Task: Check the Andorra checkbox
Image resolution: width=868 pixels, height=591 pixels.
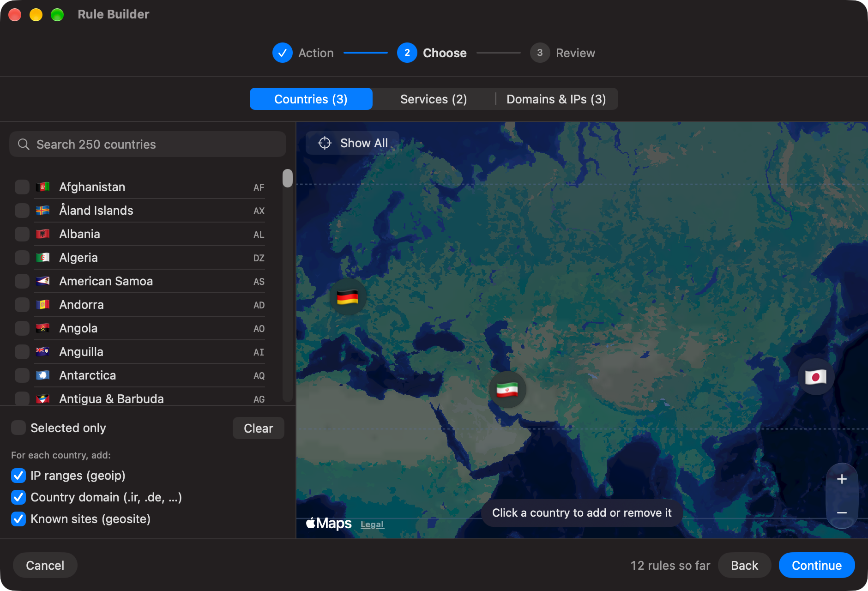Action: click(22, 305)
